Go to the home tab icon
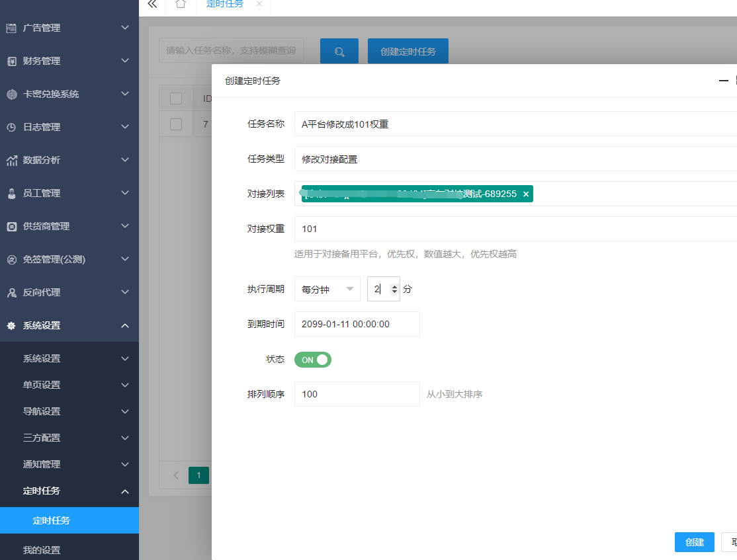 (181, 4)
